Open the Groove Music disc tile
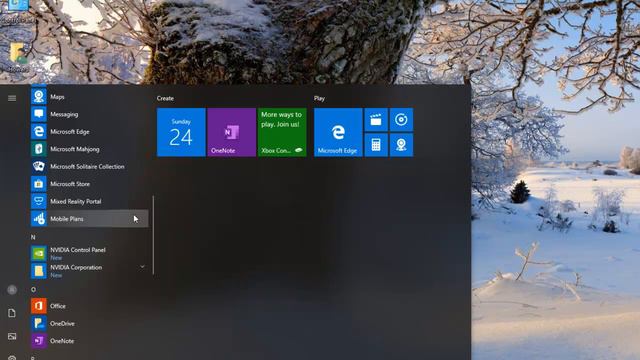 tap(401, 120)
